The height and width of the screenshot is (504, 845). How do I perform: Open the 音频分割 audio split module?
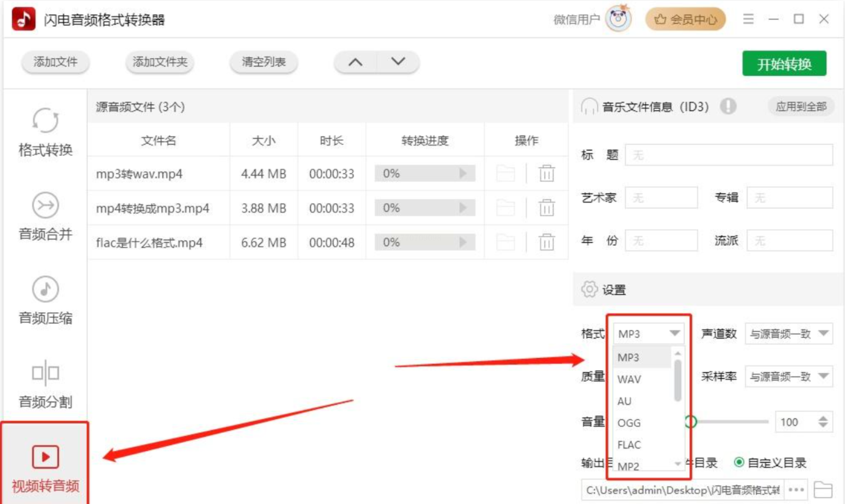(x=45, y=384)
